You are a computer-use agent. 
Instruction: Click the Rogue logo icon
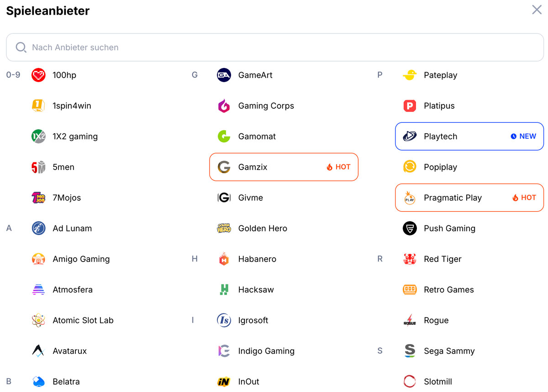click(x=410, y=320)
